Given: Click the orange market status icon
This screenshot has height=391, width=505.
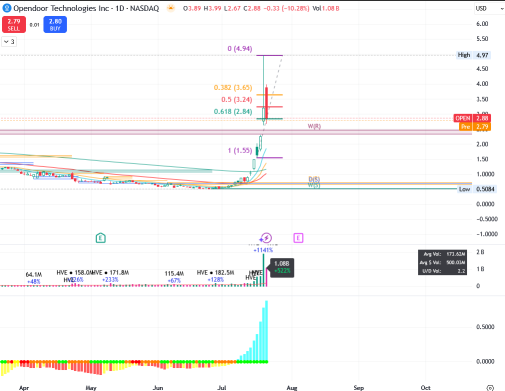Looking at the screenshot, I should pyautogui.click(x=171, y=8).
